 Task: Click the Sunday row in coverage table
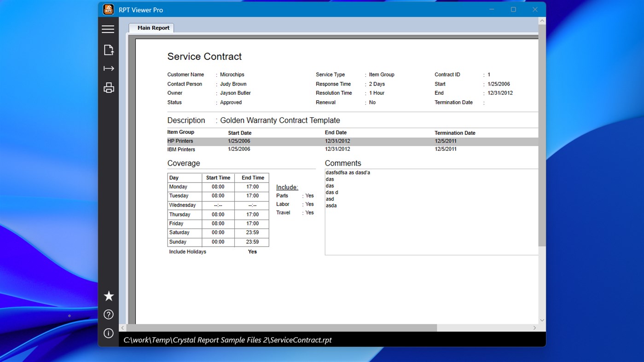(x=218, y=242)
